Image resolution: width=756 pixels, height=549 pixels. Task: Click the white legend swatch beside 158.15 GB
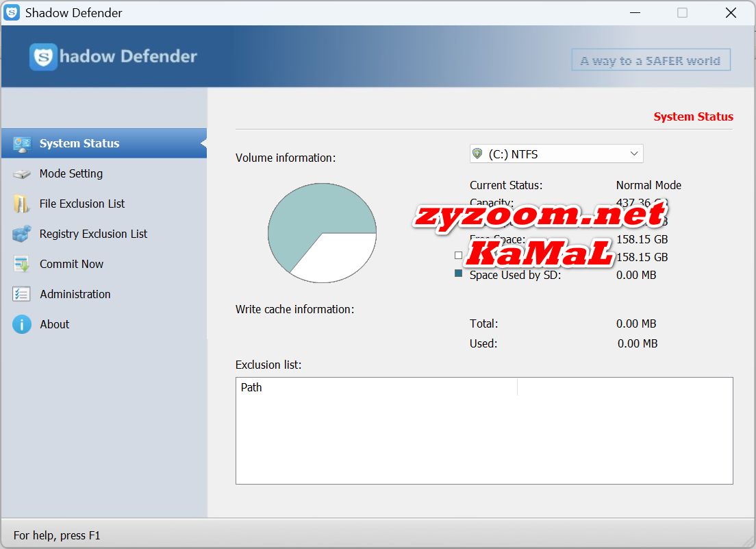pos(459,255)
